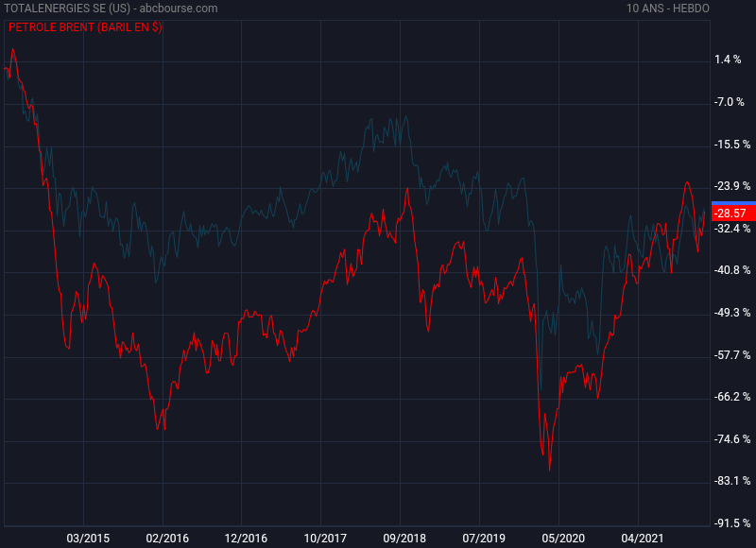The image size is (756, 548).
Task: Click the '-32.4 %' axis label
Action: coord(731,228)
